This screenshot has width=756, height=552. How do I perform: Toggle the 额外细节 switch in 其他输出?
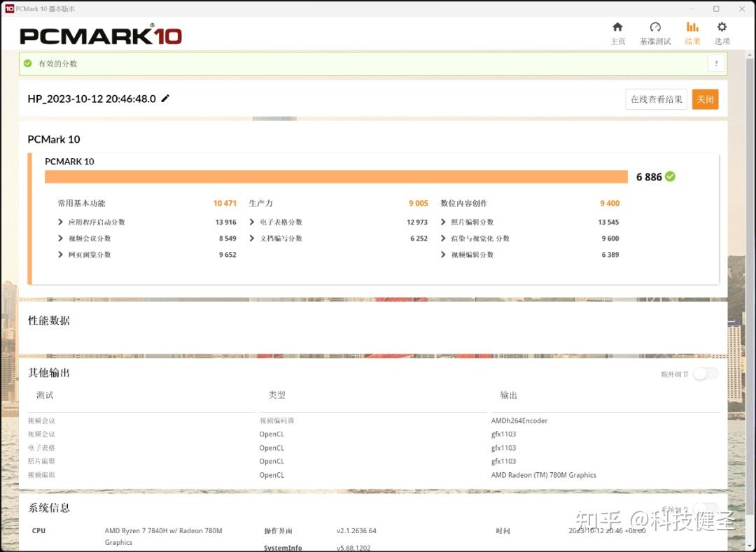tap(706, 374)
